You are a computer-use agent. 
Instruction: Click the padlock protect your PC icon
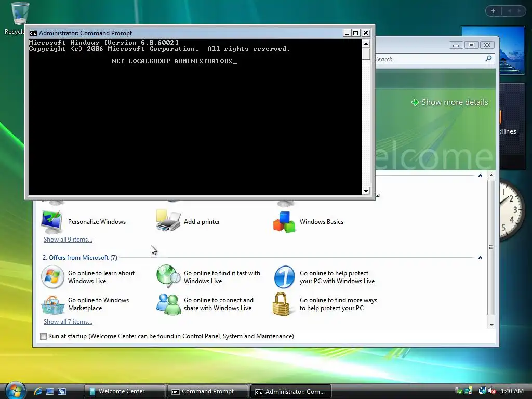pos(281,304)
